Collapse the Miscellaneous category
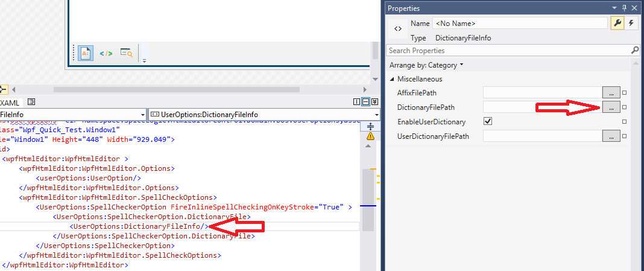Screen dimensions: 644x271 (391, 79)
